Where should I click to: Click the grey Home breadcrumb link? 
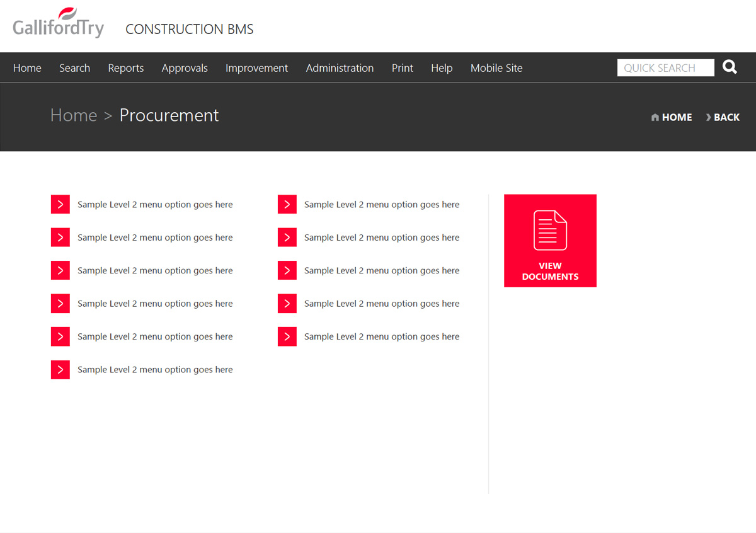coord(74,115)
